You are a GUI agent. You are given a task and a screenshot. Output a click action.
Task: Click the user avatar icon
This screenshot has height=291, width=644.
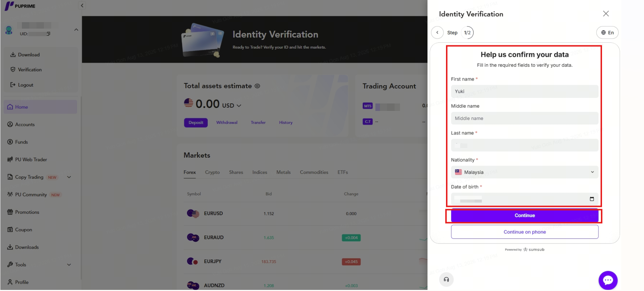pos(9,30)
